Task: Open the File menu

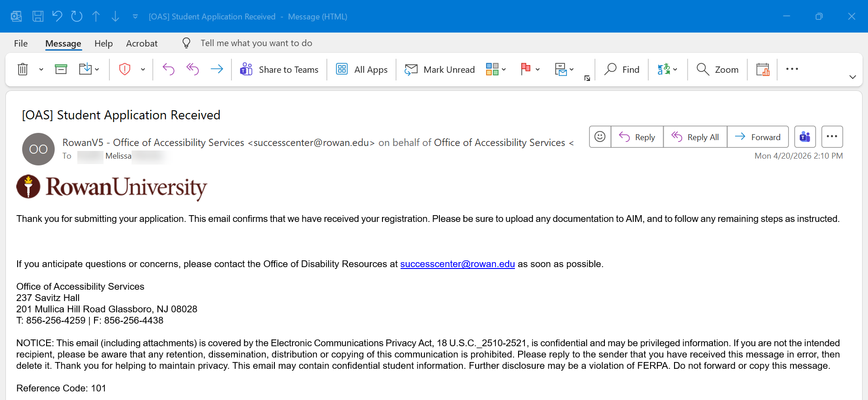Action: (x=21, y=43)
